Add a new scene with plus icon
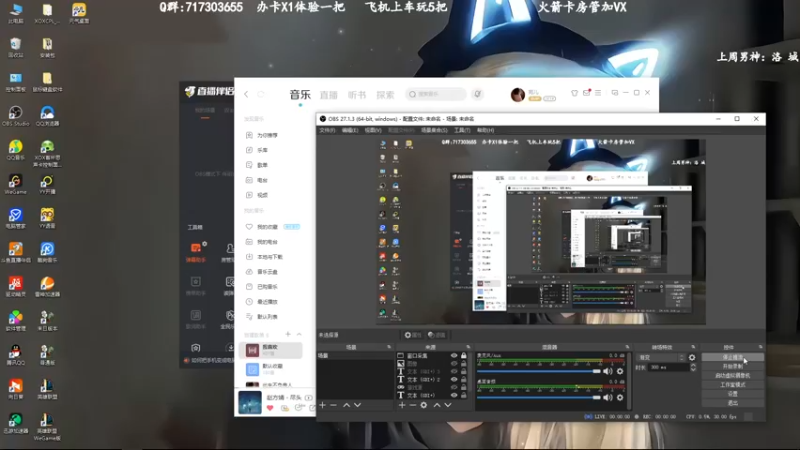 click(322, 405)
